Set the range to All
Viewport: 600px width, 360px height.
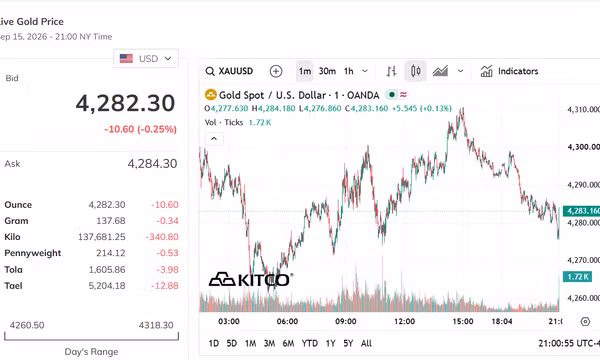tap(366, 343)
